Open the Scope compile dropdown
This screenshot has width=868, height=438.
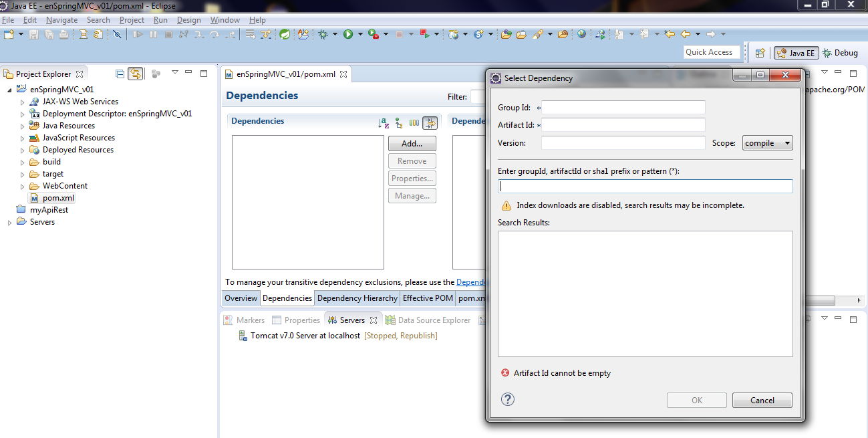[767, 143]
